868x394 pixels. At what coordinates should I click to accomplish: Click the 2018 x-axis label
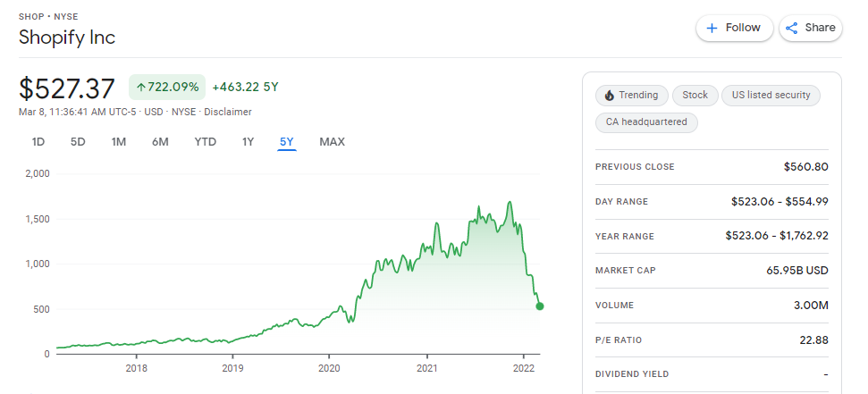pos(136,367)
